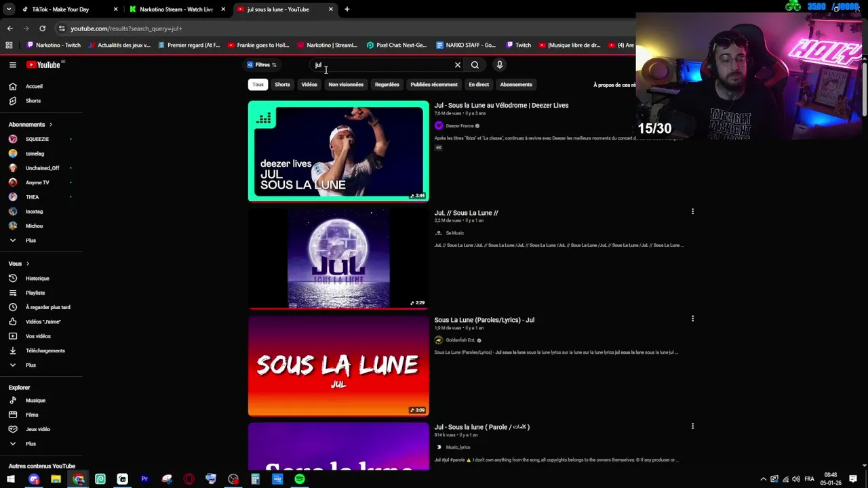Open the Calculator from taskbar
The image size is (868, 488).
(255, 479)
